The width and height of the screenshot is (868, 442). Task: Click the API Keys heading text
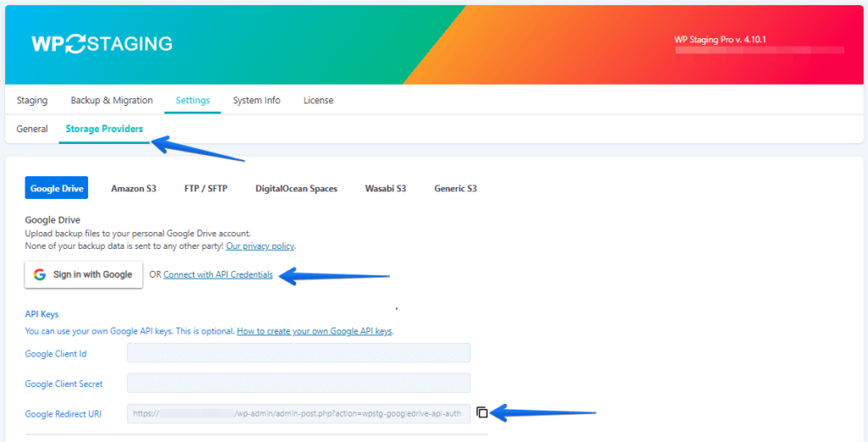pos(42,314)
